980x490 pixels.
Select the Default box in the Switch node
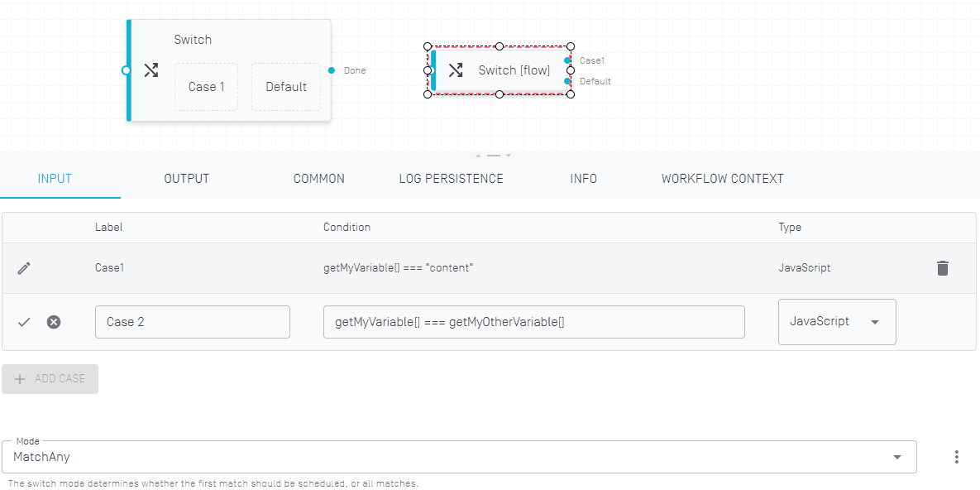[286, 87]
